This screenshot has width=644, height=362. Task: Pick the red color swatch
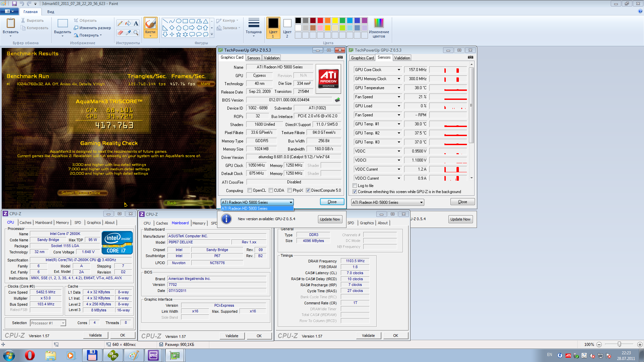[x=320, y=20]
